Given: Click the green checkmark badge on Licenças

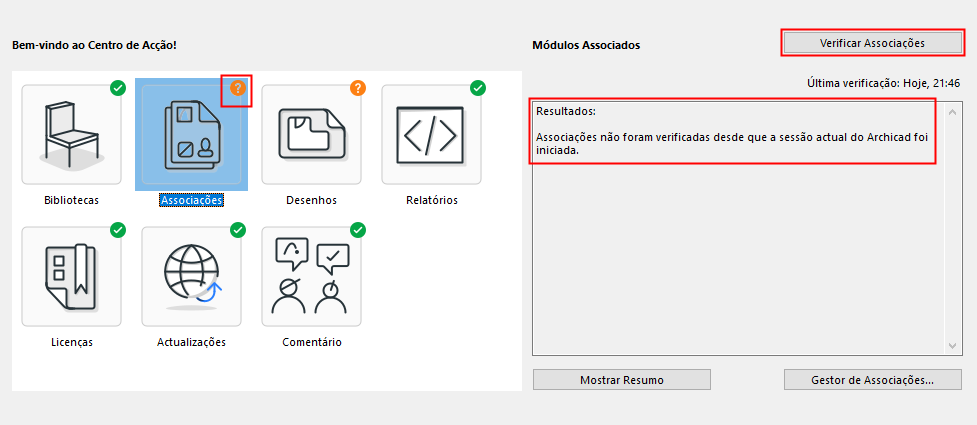Looking at the screenshot, I should 118,230.
